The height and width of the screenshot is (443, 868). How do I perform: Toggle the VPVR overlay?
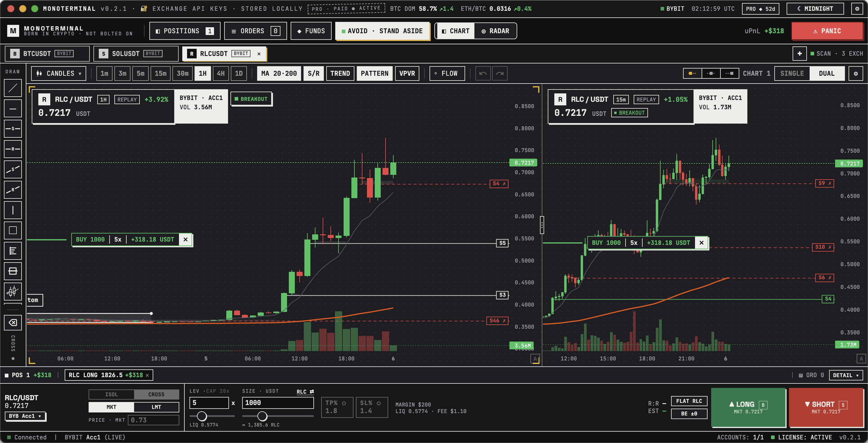click(x=407, y=73)
